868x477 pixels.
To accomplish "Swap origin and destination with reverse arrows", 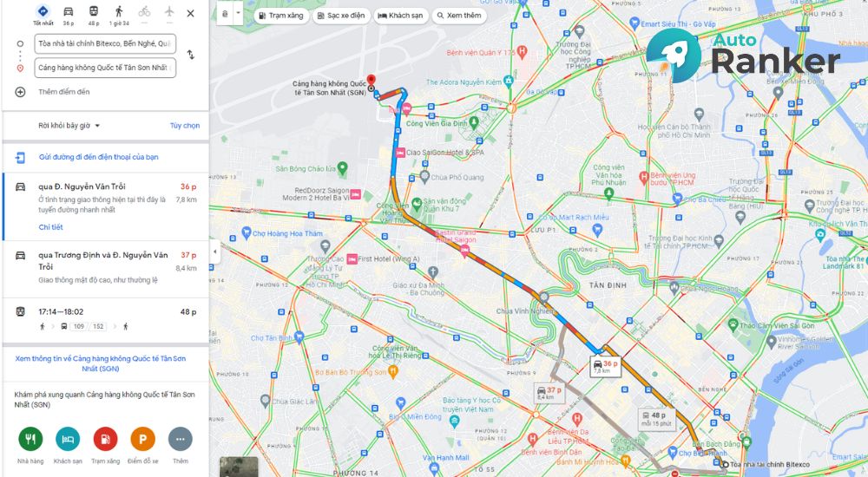I will coord(190,55).
